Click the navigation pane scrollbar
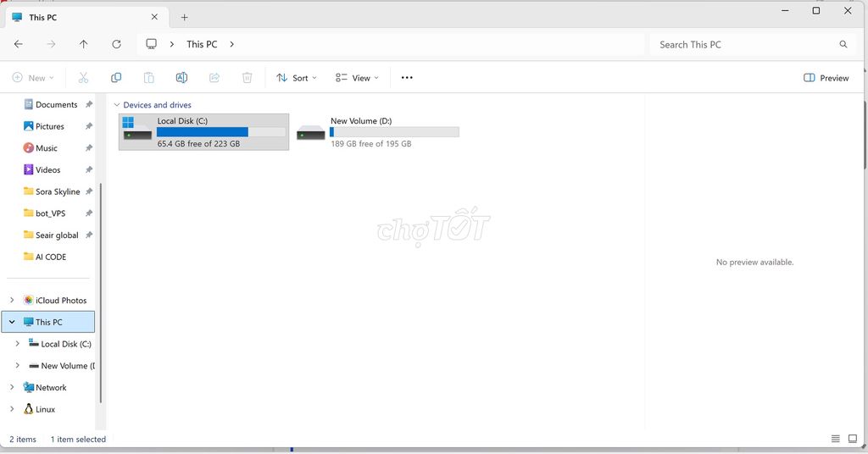The height and width of the screenshot is (454, 868). point(100,293)
